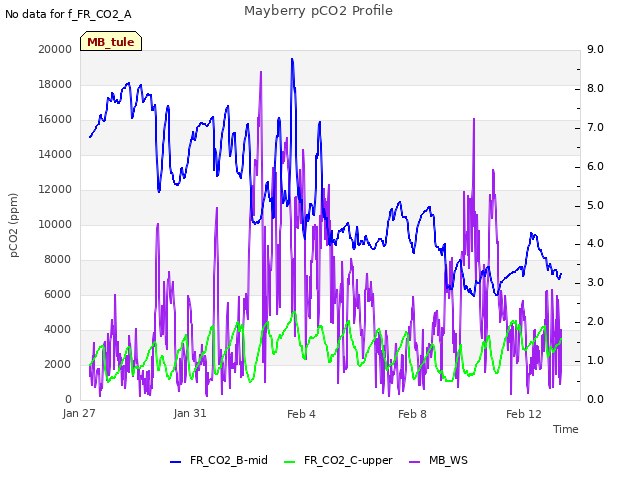Click the 2.0 right axis value
640x480 pixels.
pos(595,322)
